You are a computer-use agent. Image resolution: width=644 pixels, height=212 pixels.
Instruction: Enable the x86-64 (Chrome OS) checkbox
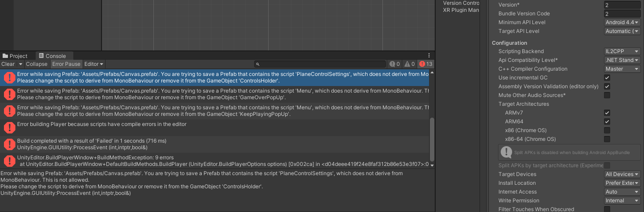(x=607, y=139)
